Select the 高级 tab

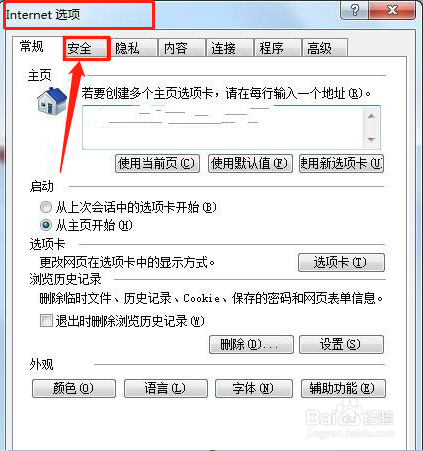pos(325,48)
